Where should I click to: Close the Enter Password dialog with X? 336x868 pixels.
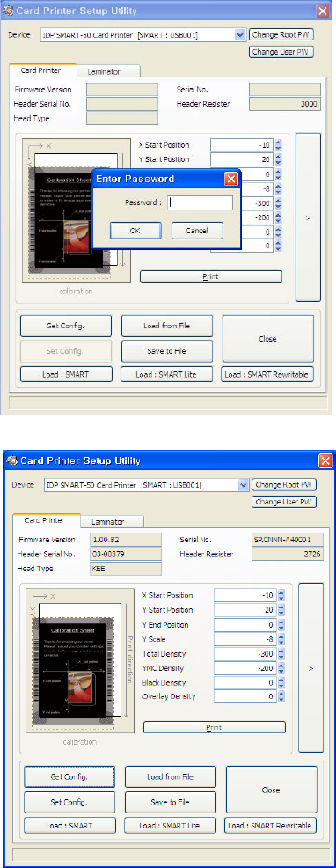coord(230,179)
